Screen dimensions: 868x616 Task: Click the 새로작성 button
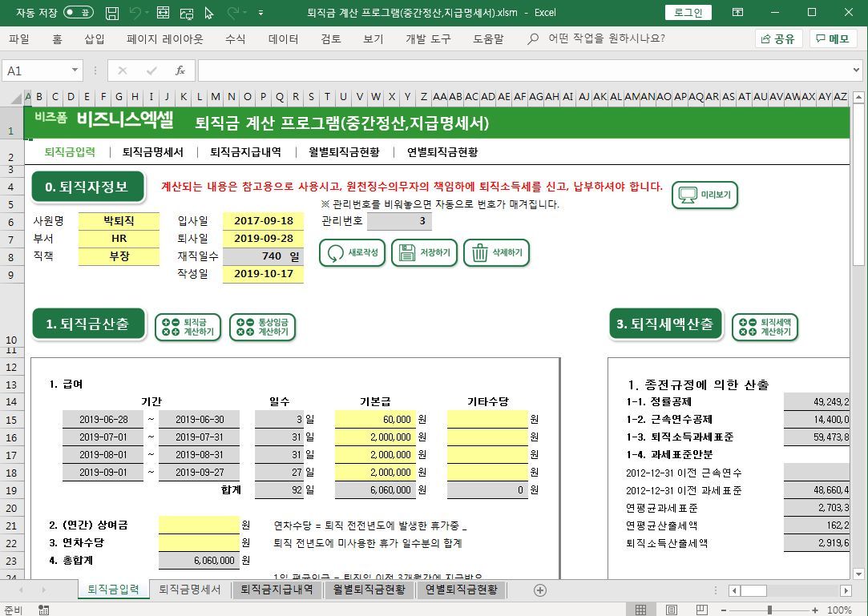coord(352,253)
